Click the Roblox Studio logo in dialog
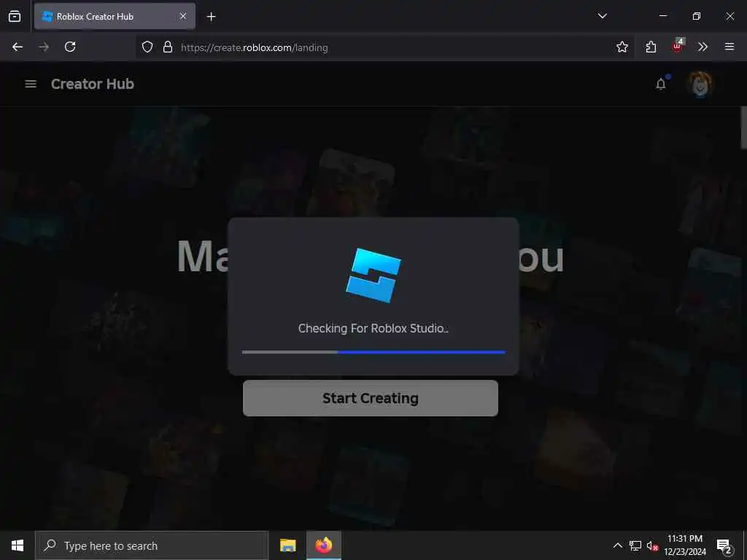The width and height of the screenshot is (747, 560). tap(373, 275)
